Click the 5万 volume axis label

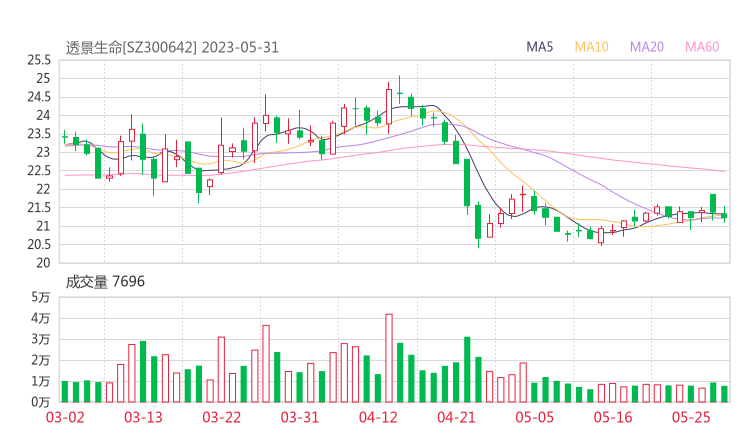(41, 297)
